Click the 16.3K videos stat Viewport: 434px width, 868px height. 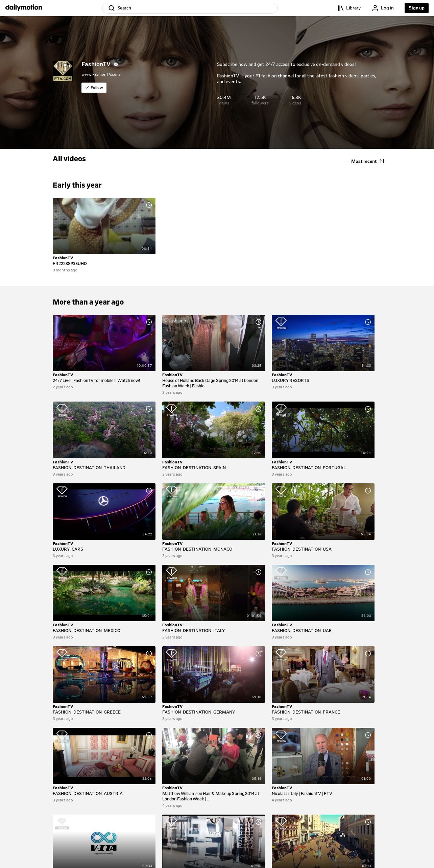point(295,100)
